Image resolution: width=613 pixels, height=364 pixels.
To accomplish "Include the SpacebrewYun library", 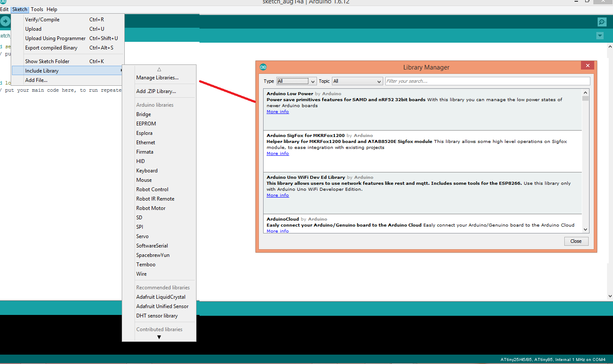I will coord(159,255).
